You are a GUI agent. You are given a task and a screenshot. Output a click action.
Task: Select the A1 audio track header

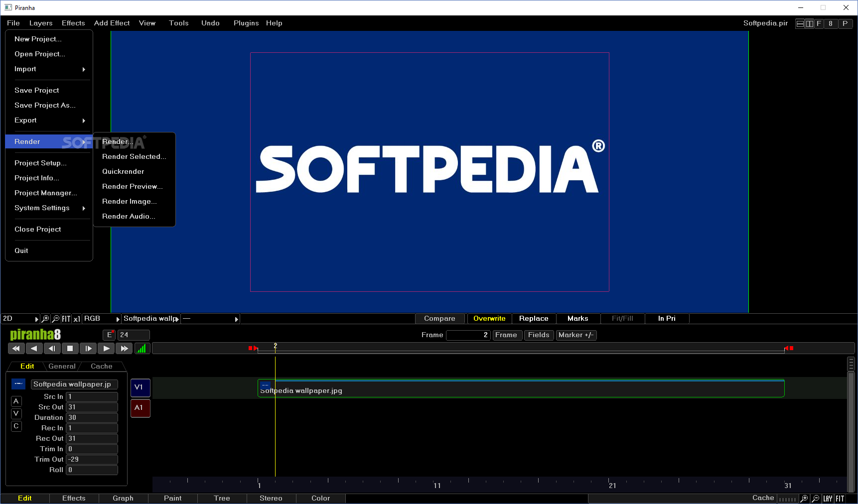140,408
